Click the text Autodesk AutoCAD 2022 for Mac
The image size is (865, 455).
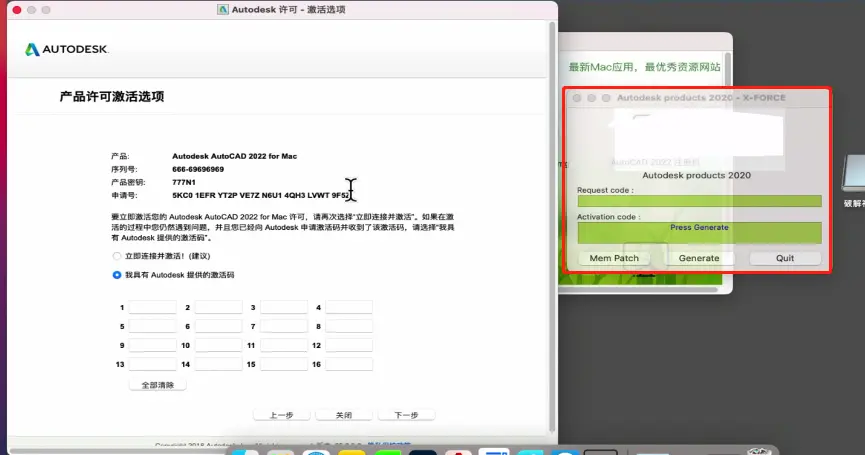click(234, 156)
